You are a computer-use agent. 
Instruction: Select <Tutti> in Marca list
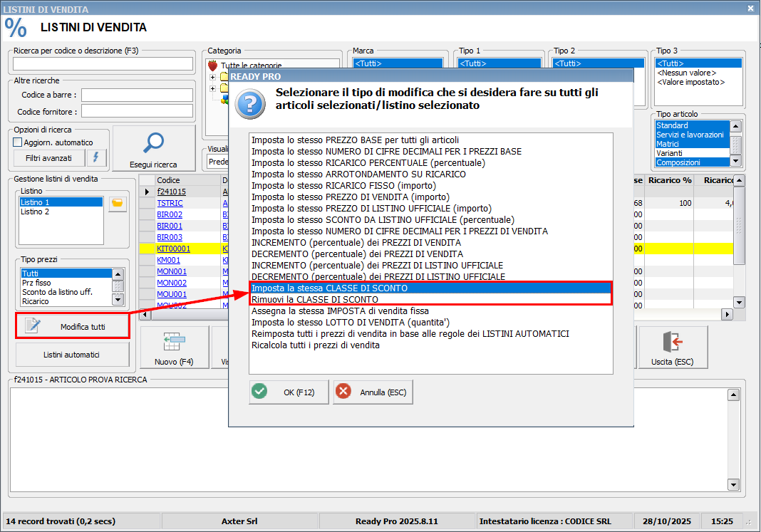tap(398, 63)
